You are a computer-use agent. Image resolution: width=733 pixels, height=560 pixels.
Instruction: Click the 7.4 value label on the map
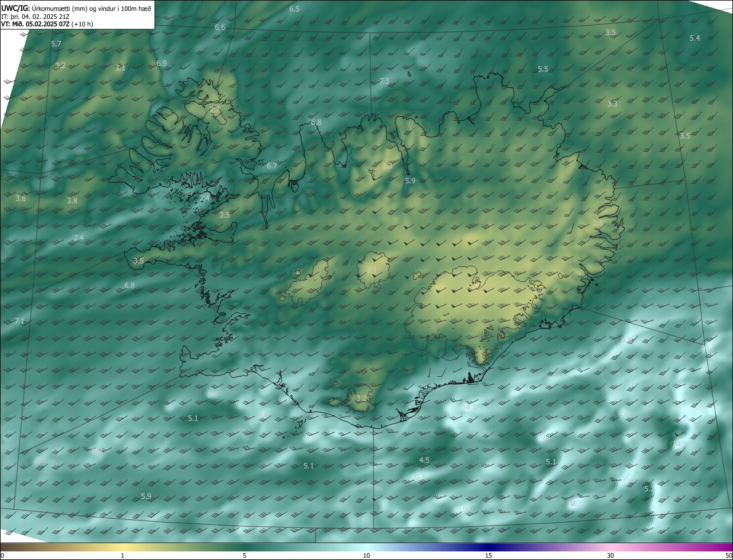[78, 238]
